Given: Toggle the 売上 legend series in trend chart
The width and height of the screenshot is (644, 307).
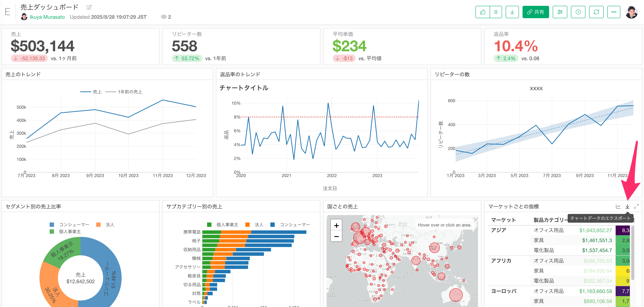Looking at the screenshot, I should coord(91,92).
